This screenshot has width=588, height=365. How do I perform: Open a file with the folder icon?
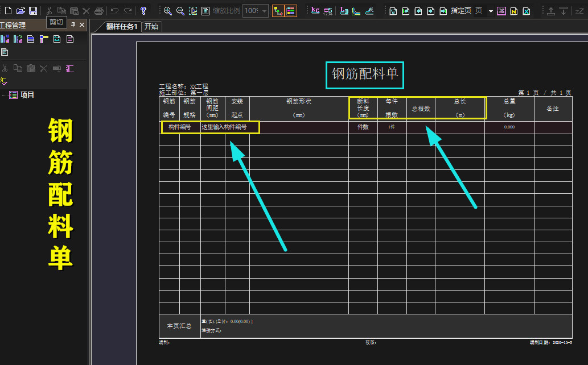coord(20,11)
